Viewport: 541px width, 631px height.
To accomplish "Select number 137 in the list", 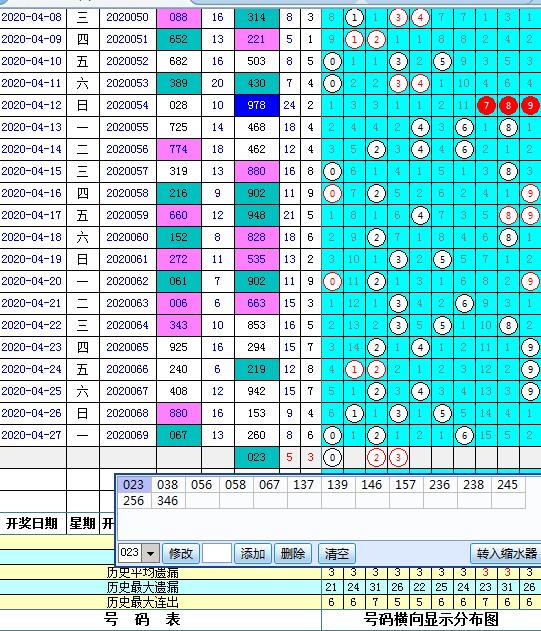I will click(304, 485).
